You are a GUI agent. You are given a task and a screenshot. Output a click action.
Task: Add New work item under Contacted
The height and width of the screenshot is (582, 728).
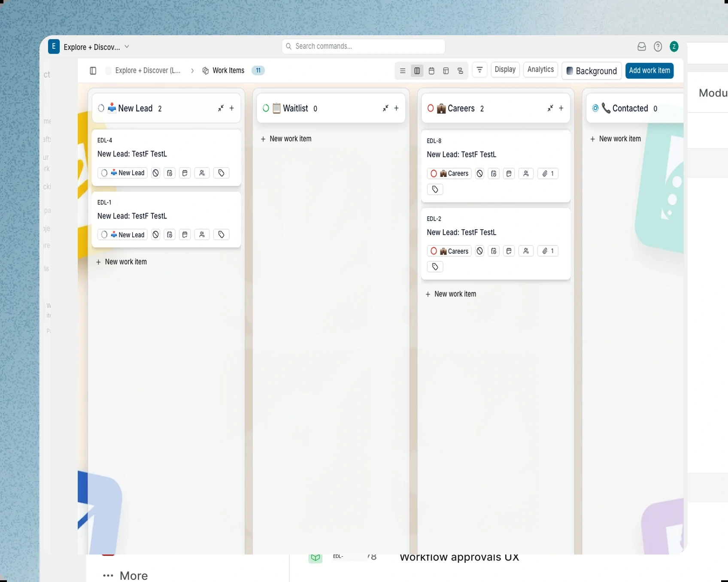[616, 139]
